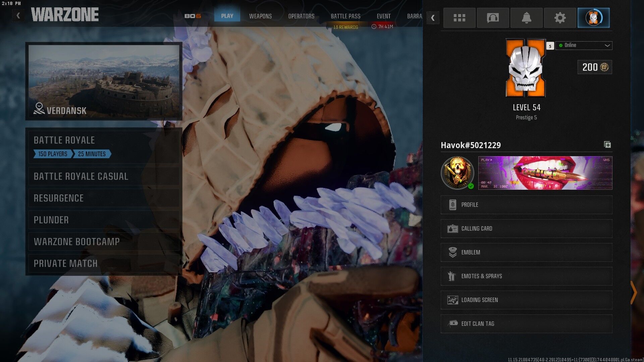
Task: Collapse the side panel with left chevron
Action: click(x=433, y=18)
